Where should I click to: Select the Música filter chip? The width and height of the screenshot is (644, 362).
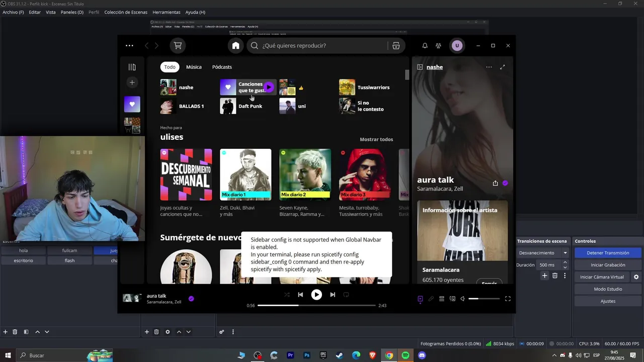[194, 67]
